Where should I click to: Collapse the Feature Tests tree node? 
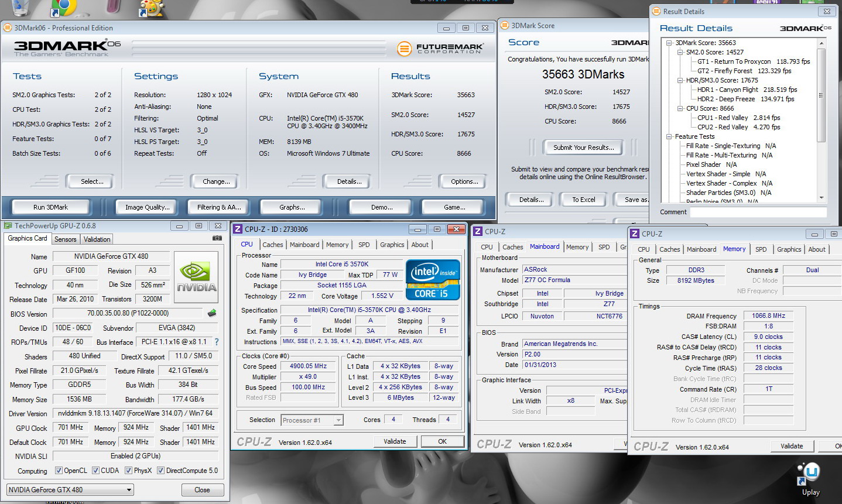click(669, 136)
